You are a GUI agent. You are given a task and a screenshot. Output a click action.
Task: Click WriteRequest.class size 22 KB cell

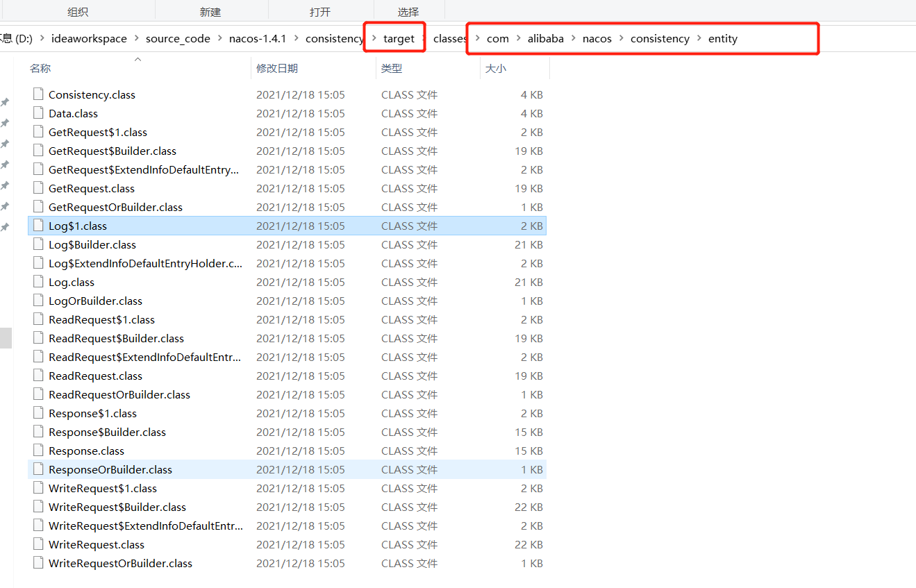529,544
